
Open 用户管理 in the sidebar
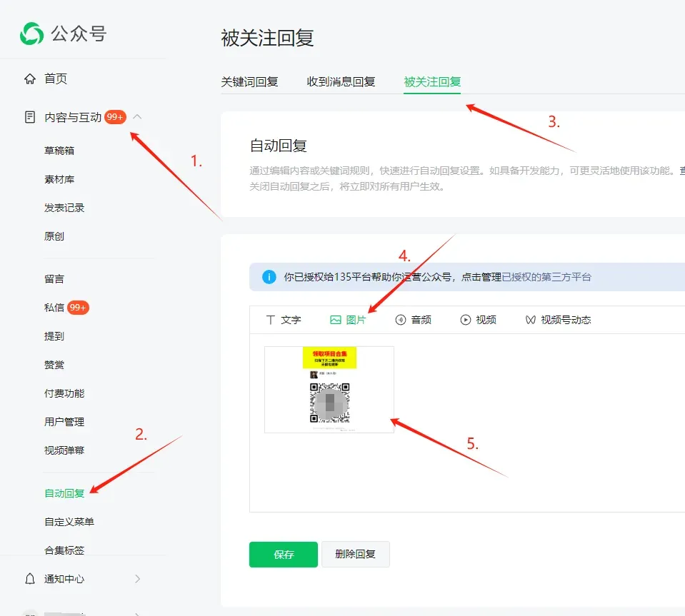(64, 422)
